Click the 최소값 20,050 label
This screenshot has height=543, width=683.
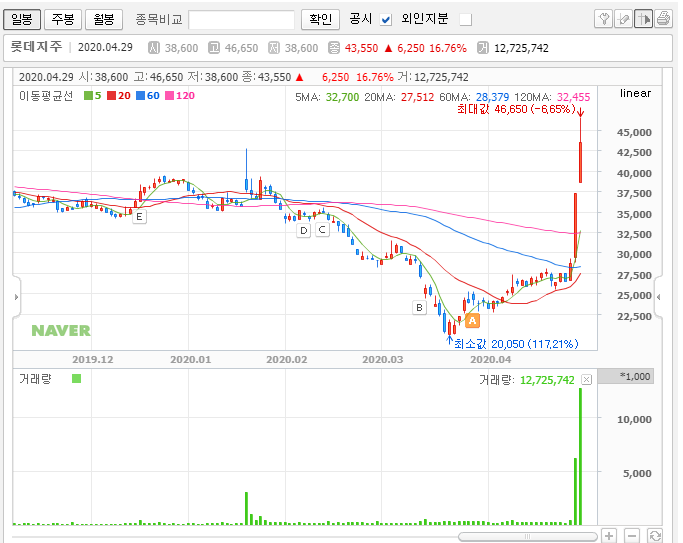click(x=516, y=344)
